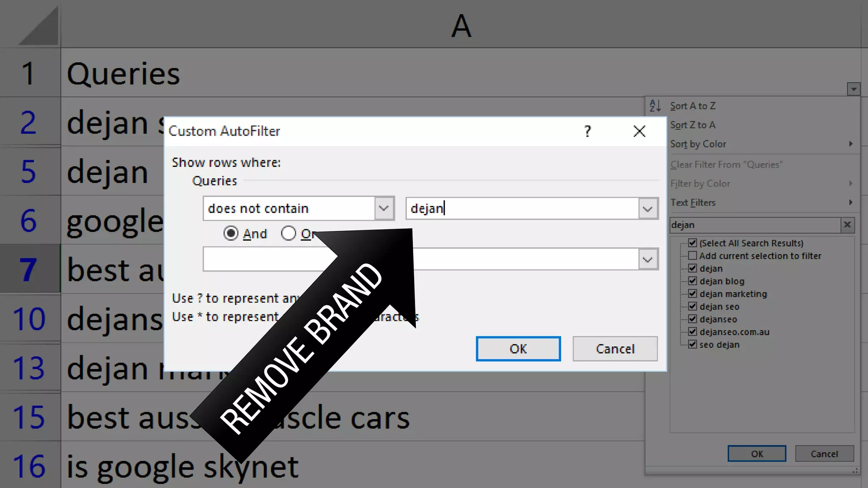The image size is (868, 488).
Task: Click the Sort A to Z icon
Action: [x=655, y=105]
